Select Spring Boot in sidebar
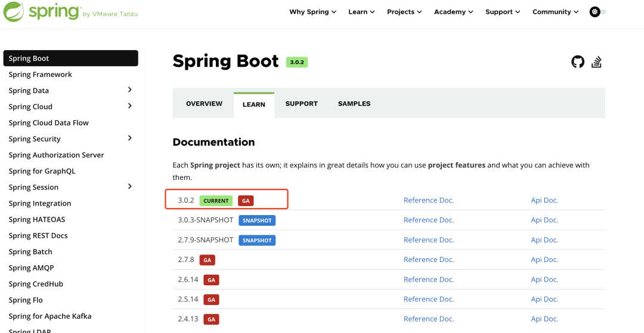 click(70, 58)
